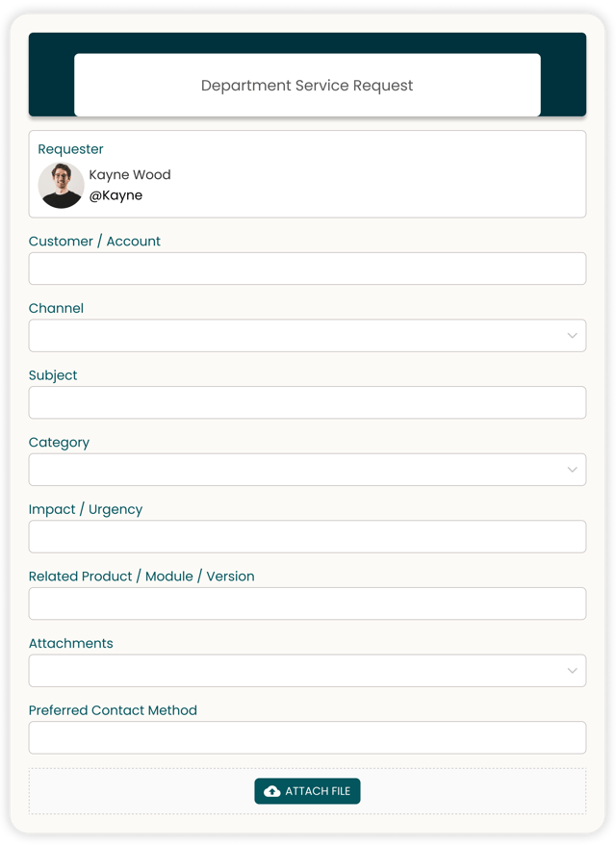Click the Attachments field chevron arrow
The height and width of the screenshot is (847, 616).
point(572,671)
